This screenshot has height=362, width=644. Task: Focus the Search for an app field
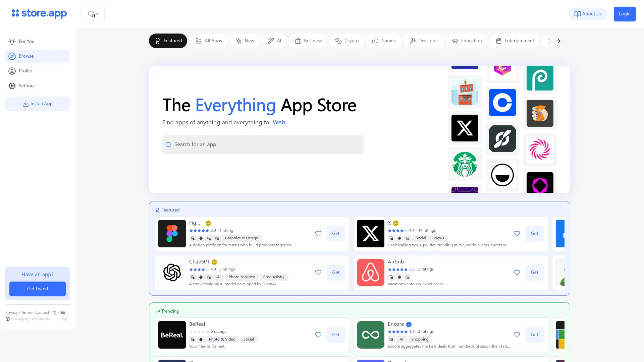(263, 145)
